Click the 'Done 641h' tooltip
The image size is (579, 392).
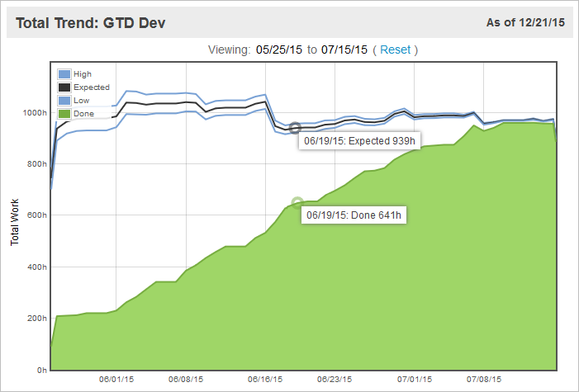click(354, 215)
